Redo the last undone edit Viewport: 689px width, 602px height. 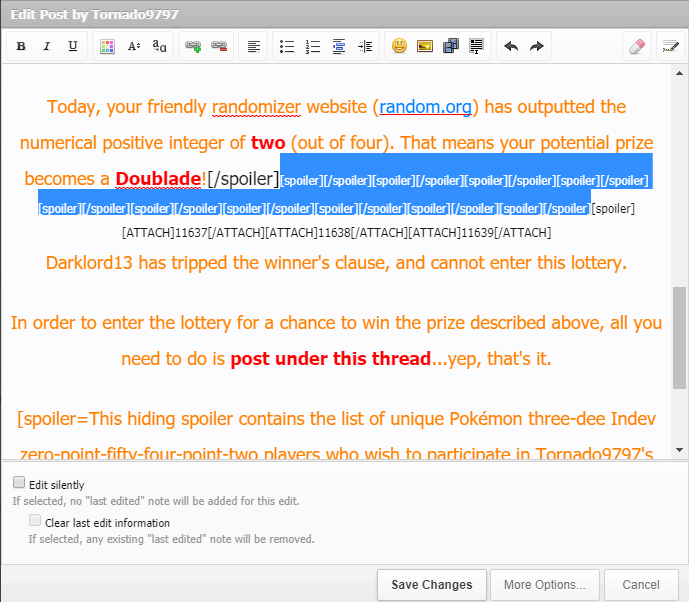click(x=537, y=47)
